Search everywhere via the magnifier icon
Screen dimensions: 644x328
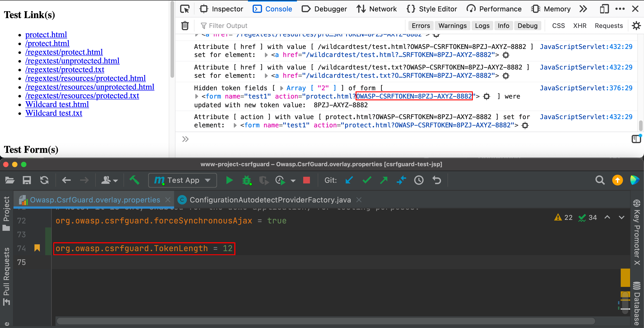(600, 180)
